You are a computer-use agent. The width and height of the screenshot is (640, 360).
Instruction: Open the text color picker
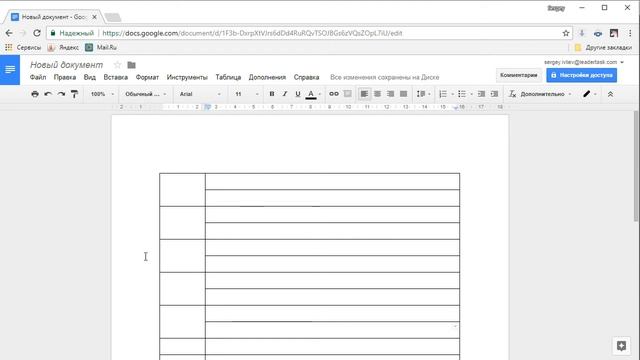(311, 94)
